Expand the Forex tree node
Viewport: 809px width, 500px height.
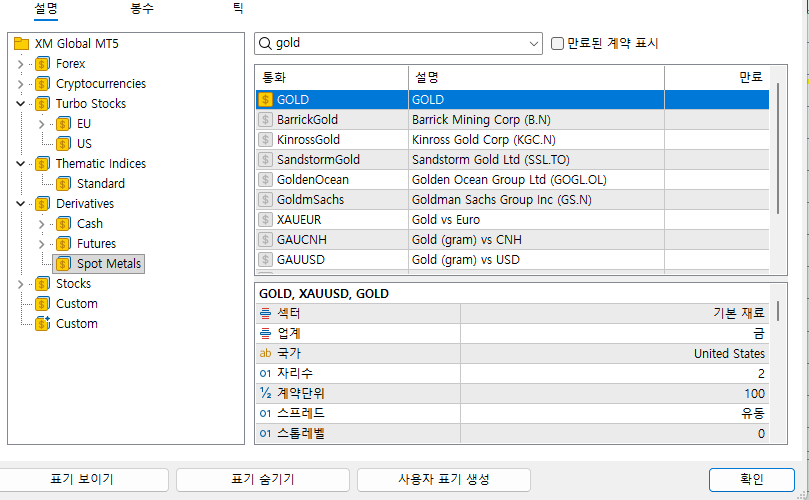[x=20, y=64]
